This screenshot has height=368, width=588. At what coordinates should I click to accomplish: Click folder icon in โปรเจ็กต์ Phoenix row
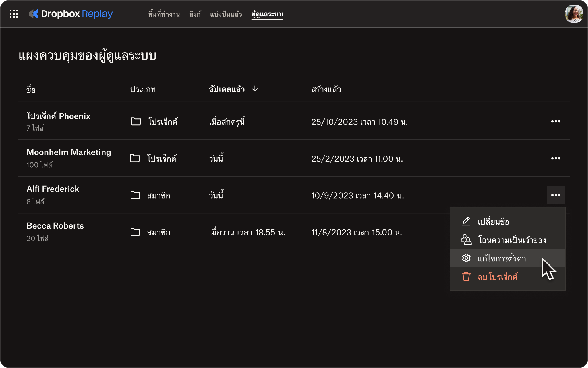pyautogui.click(x=136, y=121)
